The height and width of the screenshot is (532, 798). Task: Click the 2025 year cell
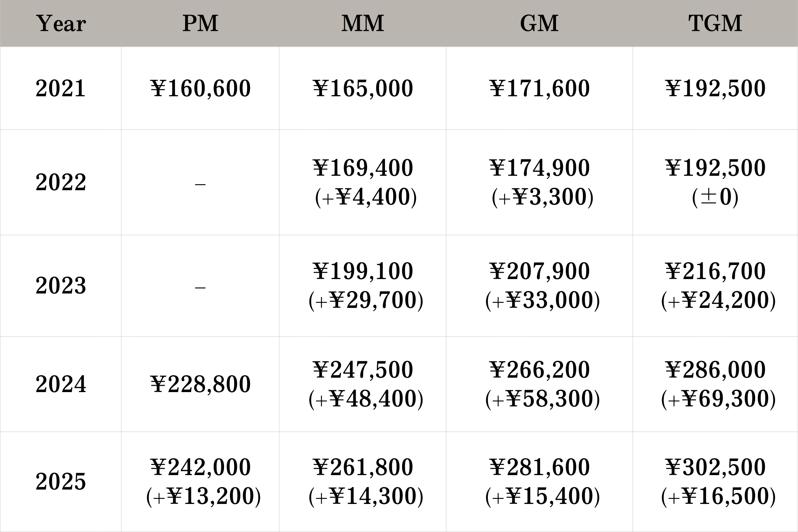[x=61, y=482]
